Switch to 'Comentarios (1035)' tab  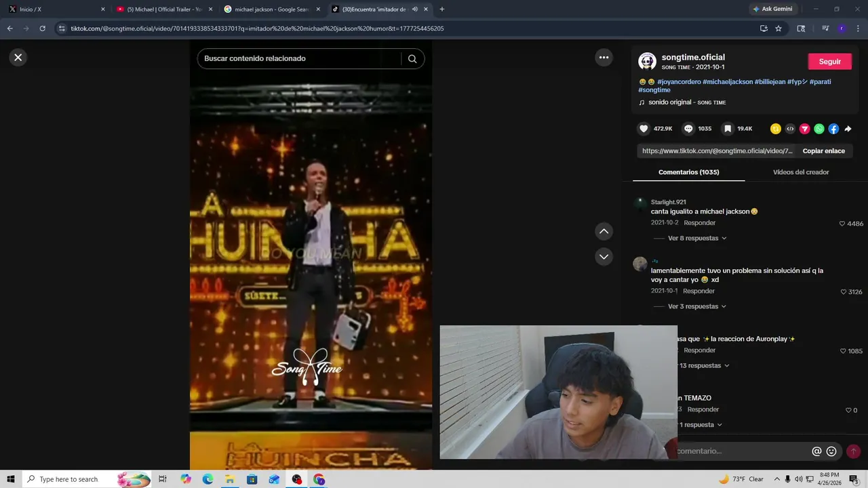pos(689,172)
